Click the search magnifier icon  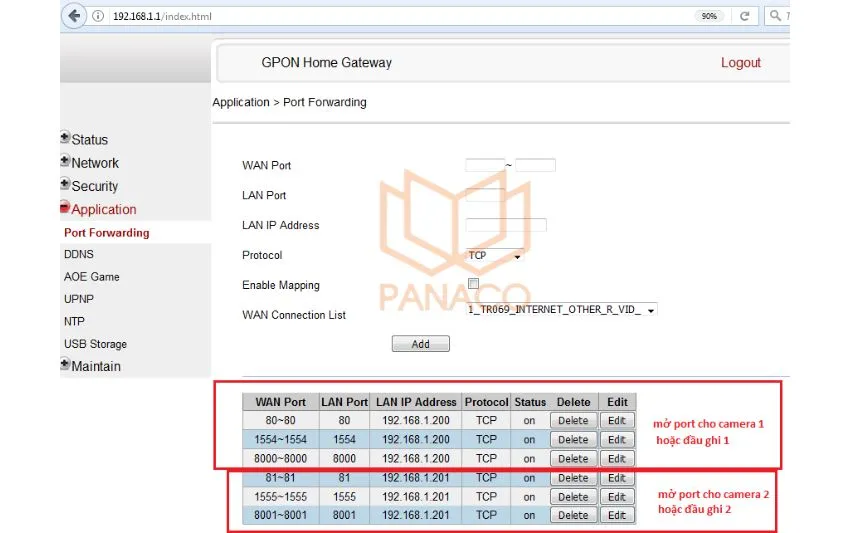(x=776, y=16)
